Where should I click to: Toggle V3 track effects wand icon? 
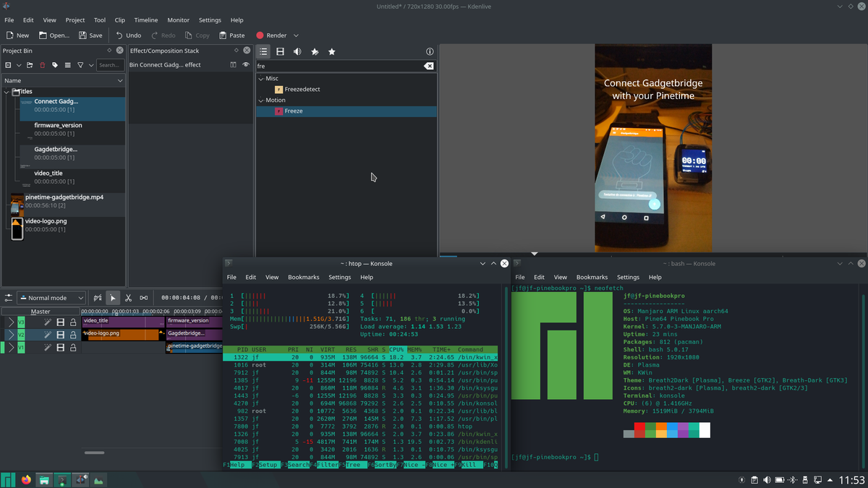(48, 322)
